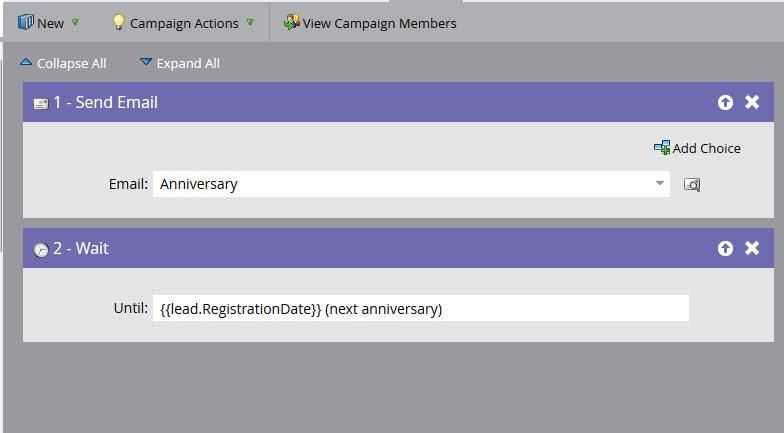Screen dimensions: 784x433
Task: Click the Add Choice plus icon
Action: (x=662, y=148)
